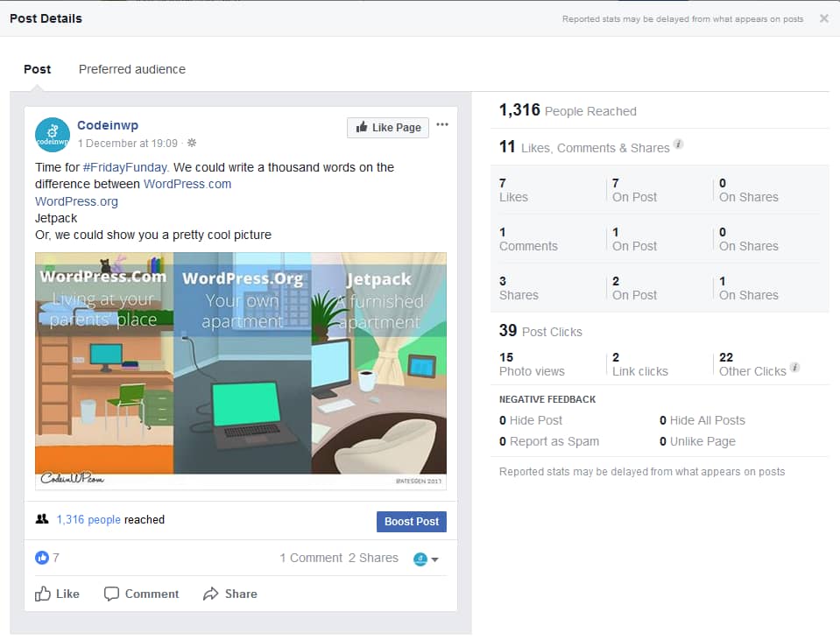Open the 1 Comment count
The image size is (840, 640).
(311, 558)
